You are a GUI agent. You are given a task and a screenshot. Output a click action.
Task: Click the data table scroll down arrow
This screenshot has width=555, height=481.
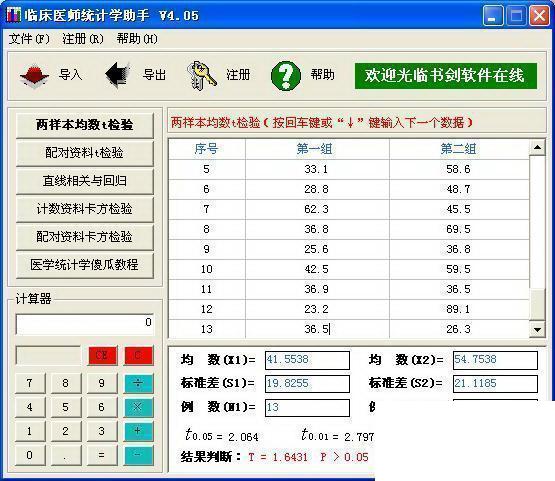tap(537, 330)
